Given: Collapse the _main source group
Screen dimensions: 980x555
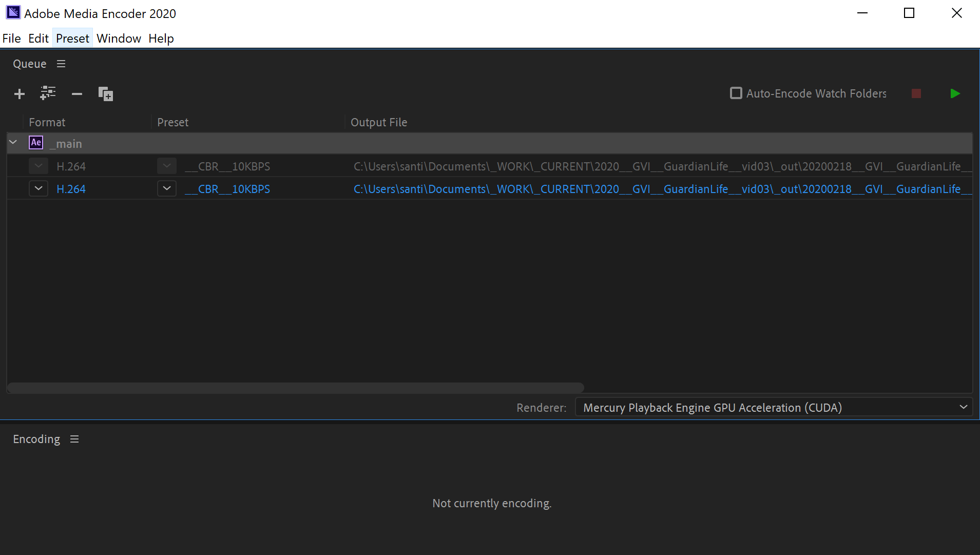Looking at the screenshot, I should (13, 143).
